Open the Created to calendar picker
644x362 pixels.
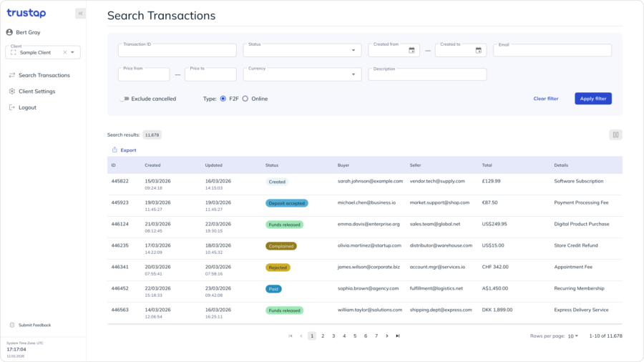478,50
